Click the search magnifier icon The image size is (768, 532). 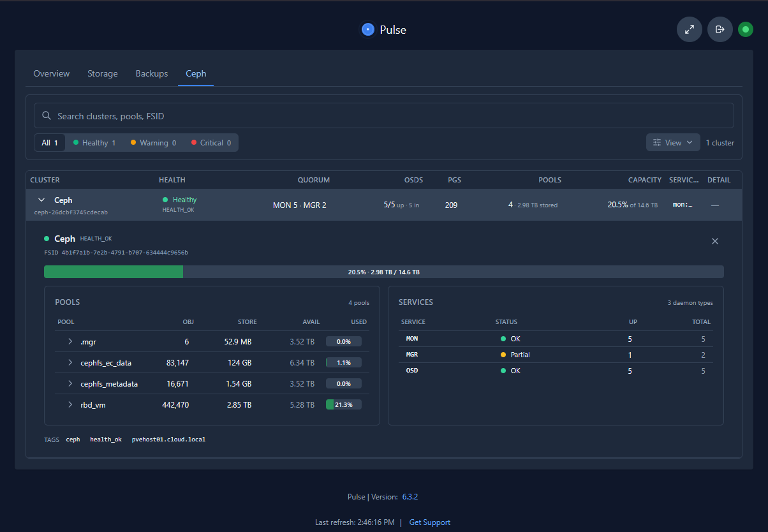coord(47,116)
